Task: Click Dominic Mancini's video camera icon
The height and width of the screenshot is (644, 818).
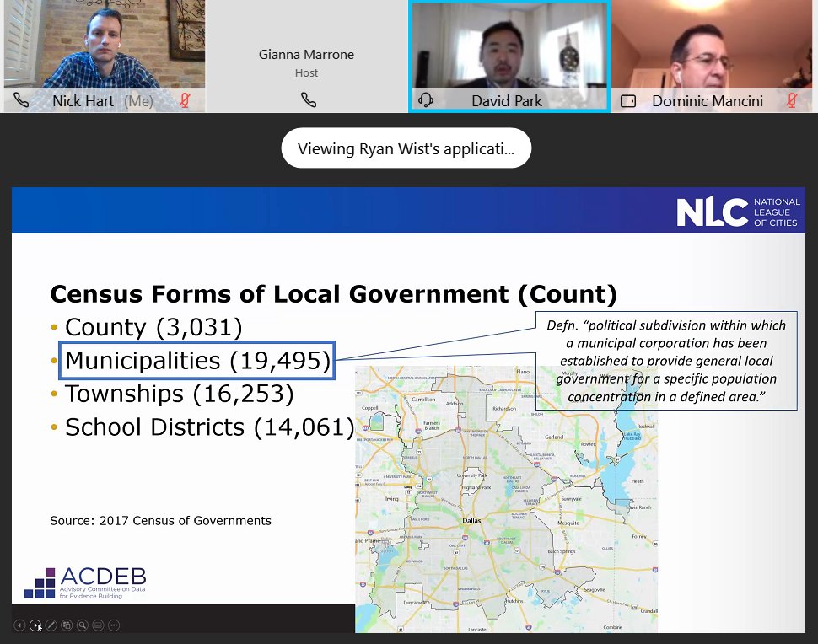Action: pyautogui.click(x=627, y=100)
